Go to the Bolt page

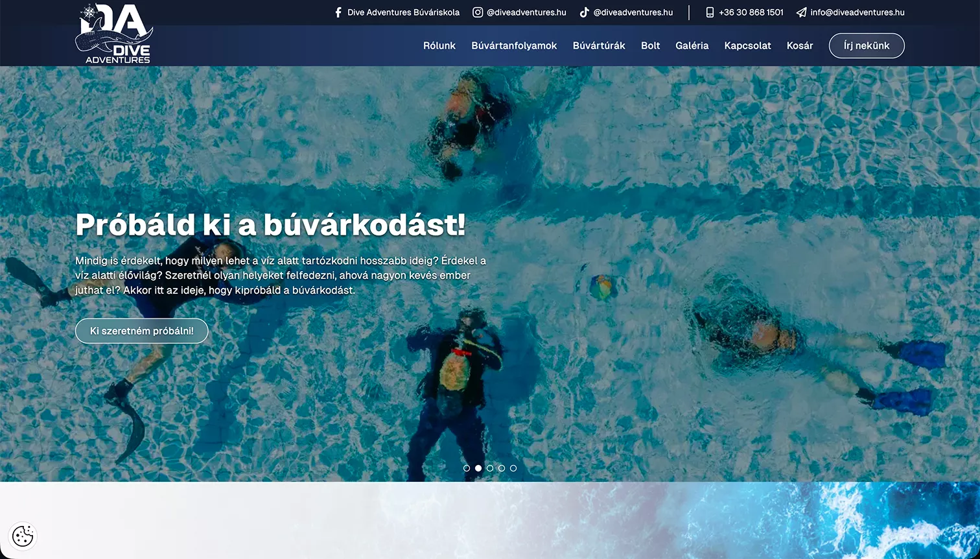click(650, 45)
